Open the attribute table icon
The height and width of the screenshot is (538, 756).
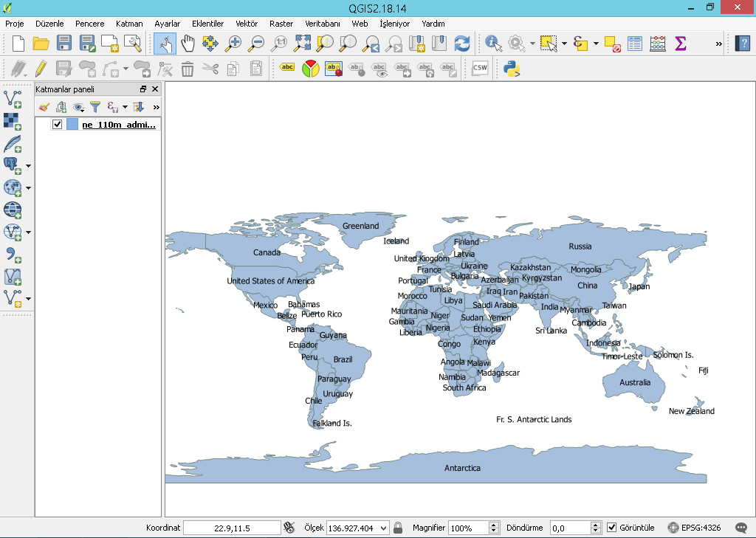(634, 44)
